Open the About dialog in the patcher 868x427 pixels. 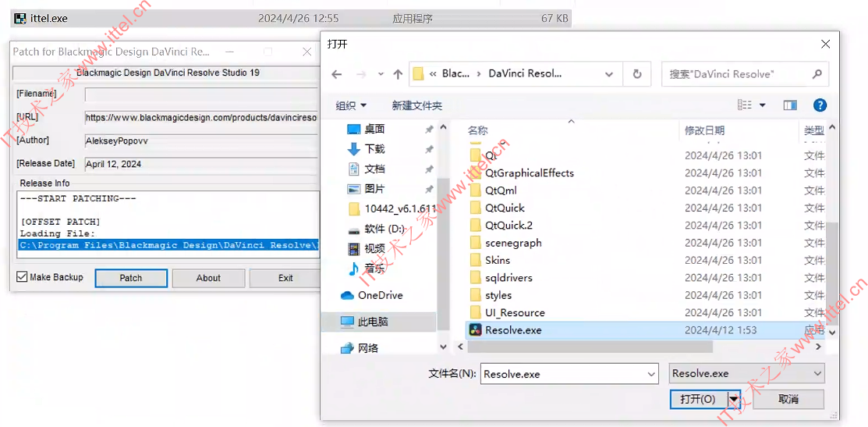pos(208,278)
